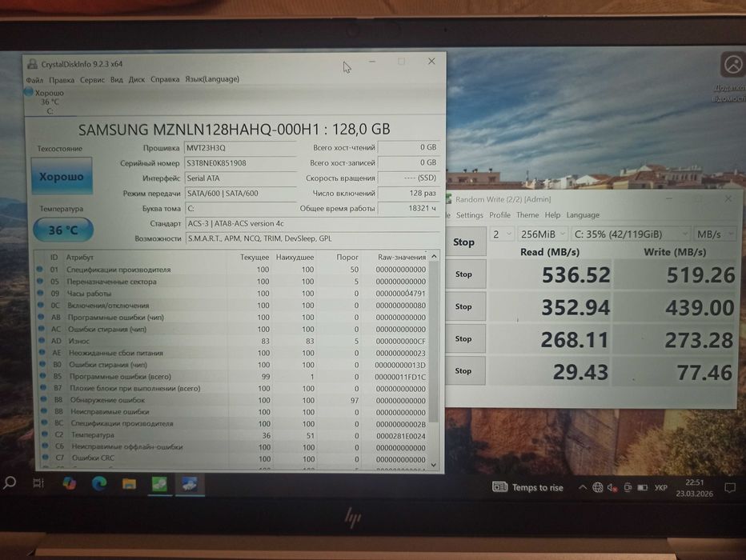Open the notification center icon
The width and height of the screenshot is (746, 560).
(730, 488)
